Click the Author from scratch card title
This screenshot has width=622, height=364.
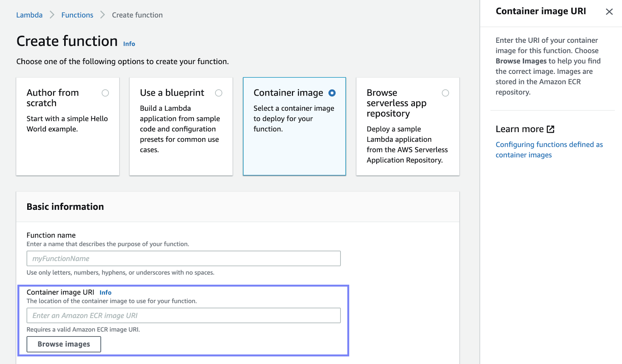[53, 98]
